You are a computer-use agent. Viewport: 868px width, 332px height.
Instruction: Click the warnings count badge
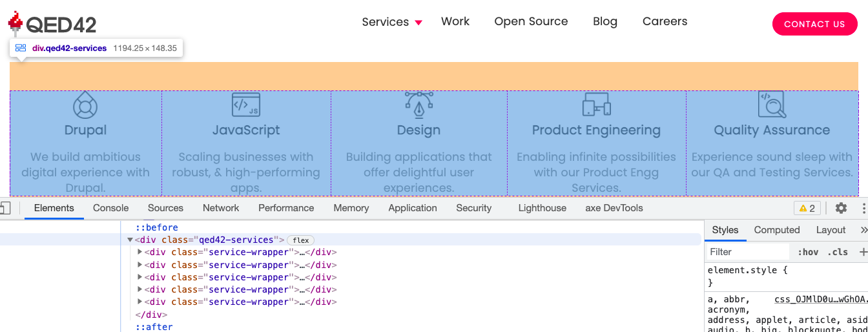(807, 208)
